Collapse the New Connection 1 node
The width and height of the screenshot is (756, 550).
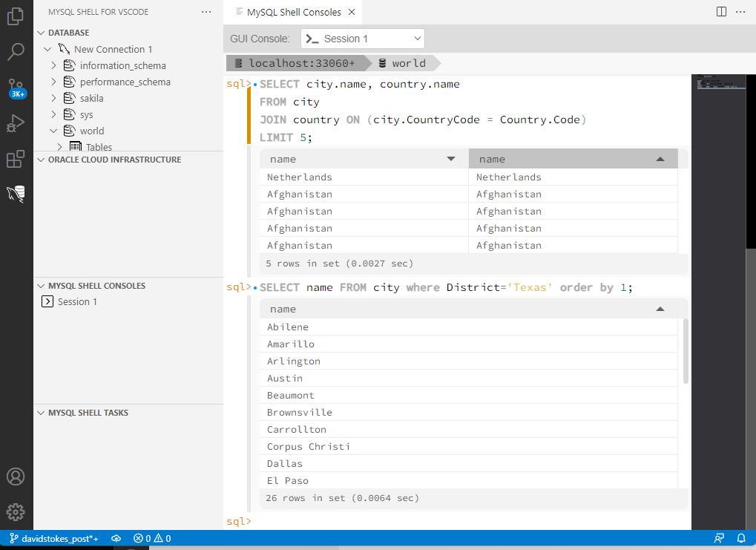[47, 49]
